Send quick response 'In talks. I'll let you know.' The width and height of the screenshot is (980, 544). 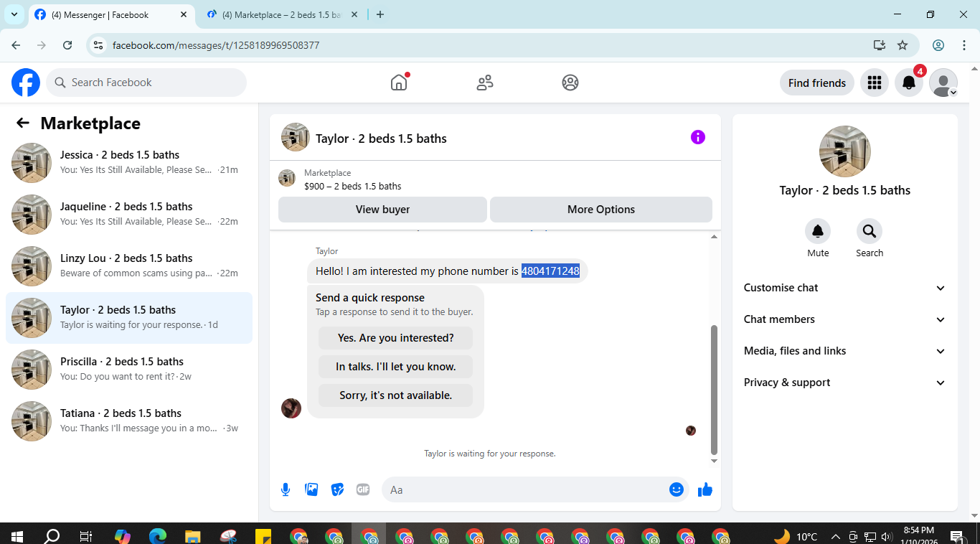pos(395,367)
